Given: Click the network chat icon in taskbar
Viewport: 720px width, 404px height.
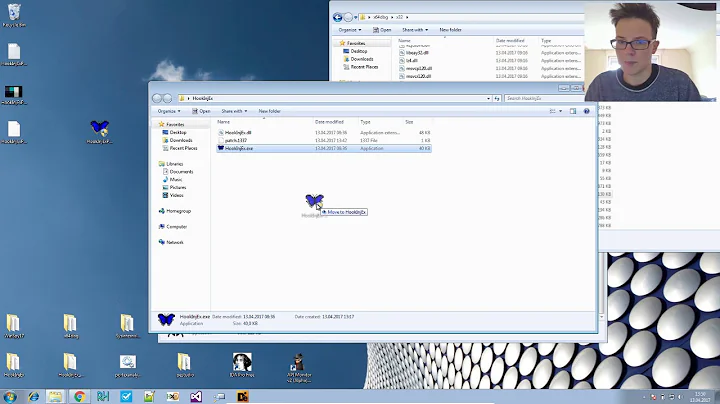Looking at the screenshot, I should [219, 397].
